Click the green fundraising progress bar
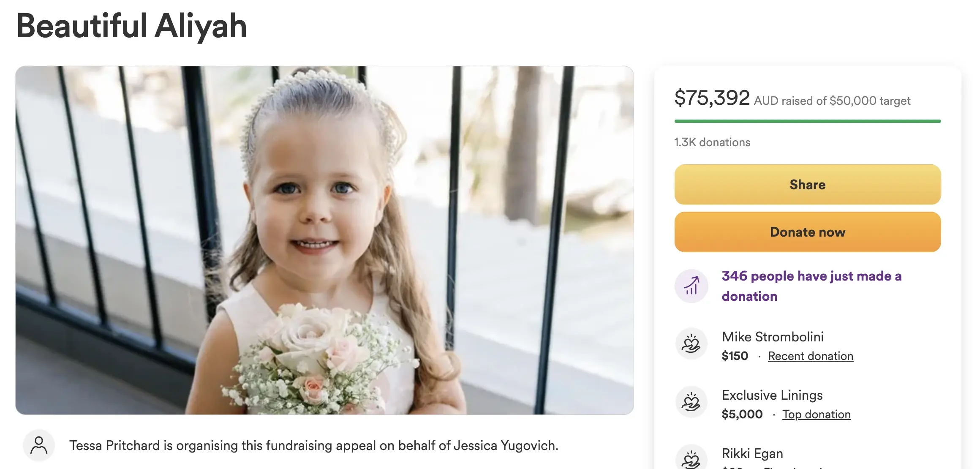This screenshot has height=469, width=980. tap(807, 121)
